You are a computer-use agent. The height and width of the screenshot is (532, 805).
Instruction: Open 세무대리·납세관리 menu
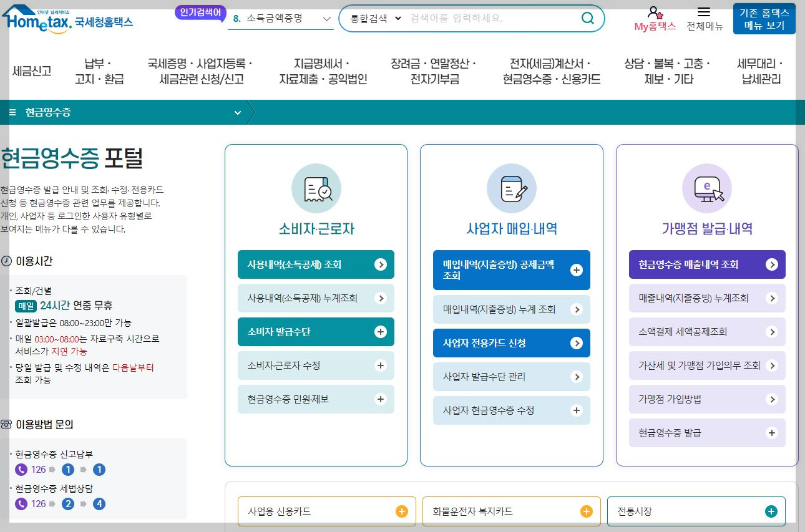761,71
